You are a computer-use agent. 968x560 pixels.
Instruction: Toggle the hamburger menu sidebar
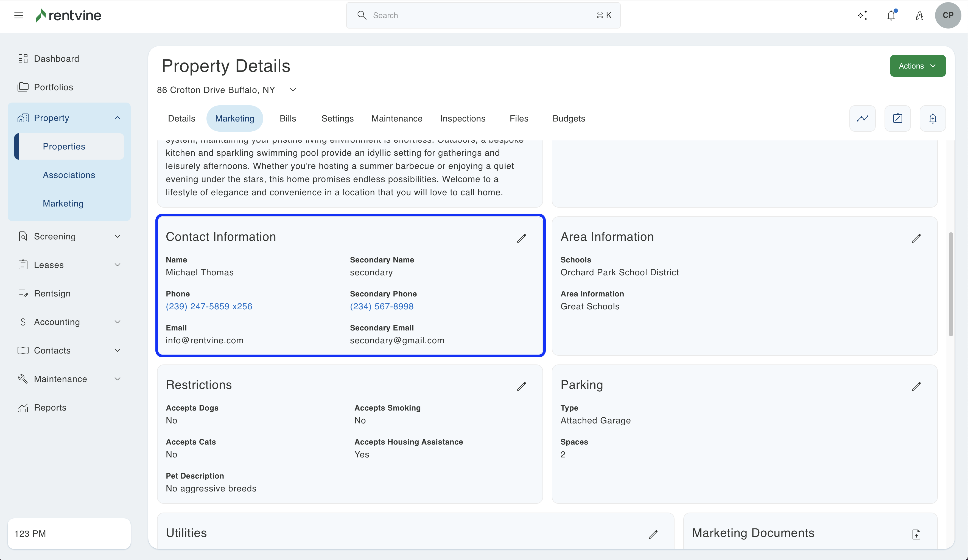pos(18,15)
